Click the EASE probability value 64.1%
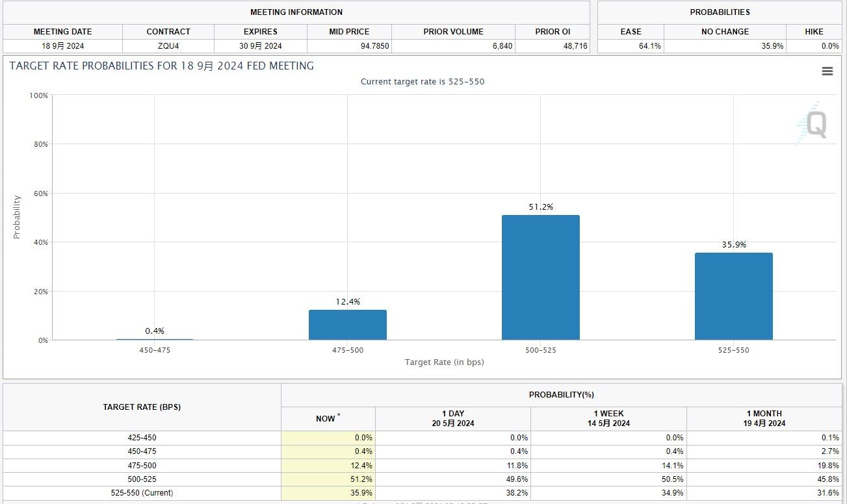 coord(649,46)
